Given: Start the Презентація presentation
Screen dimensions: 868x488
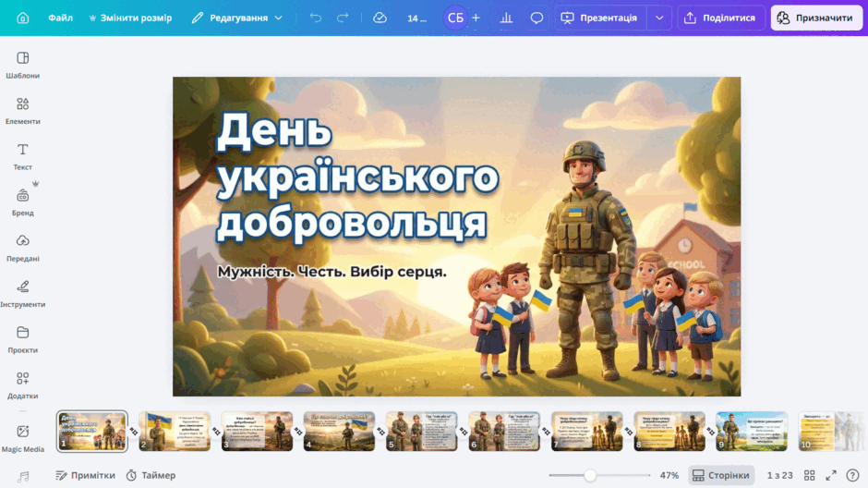Looking at the screenshot, I should [599, 18].
